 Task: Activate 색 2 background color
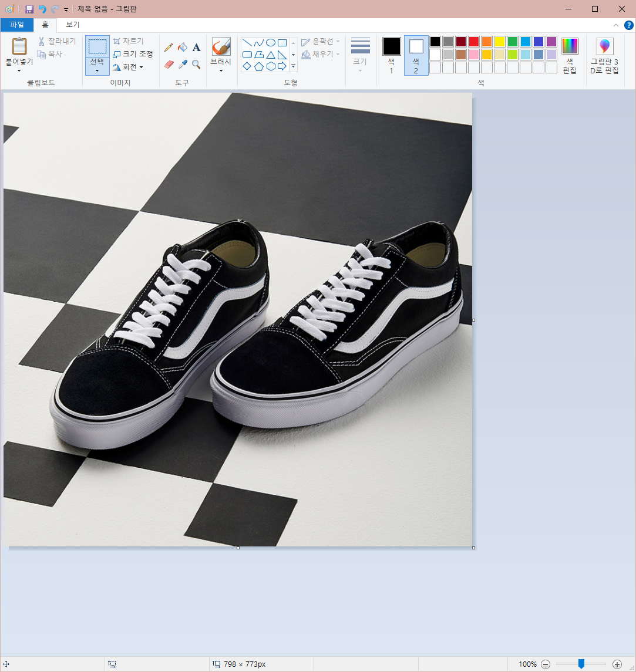416,56
